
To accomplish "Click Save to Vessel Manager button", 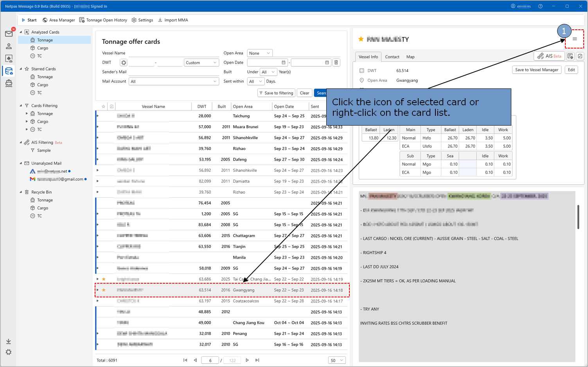I will click(536, 70).
